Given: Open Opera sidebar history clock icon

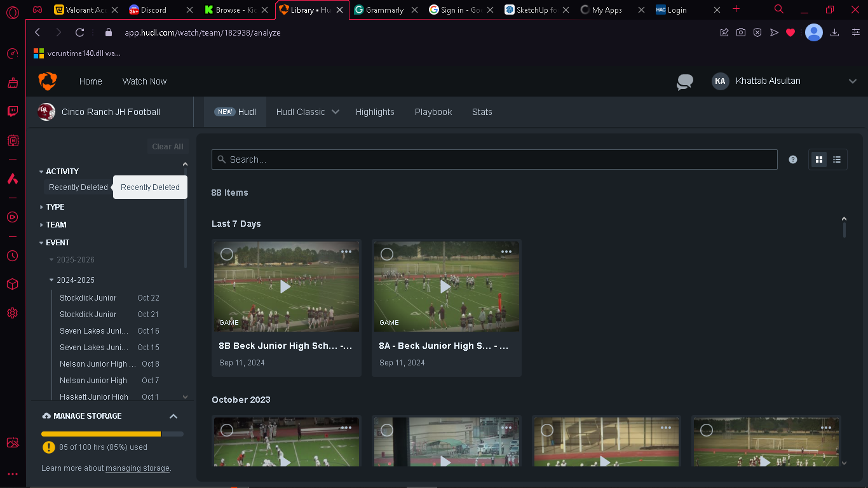Looking at the screenshot, I should click(12, 255).
